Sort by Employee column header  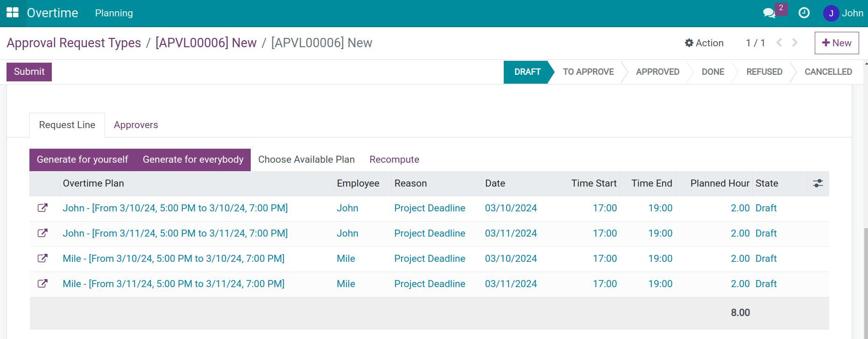(x=363, y=183)
